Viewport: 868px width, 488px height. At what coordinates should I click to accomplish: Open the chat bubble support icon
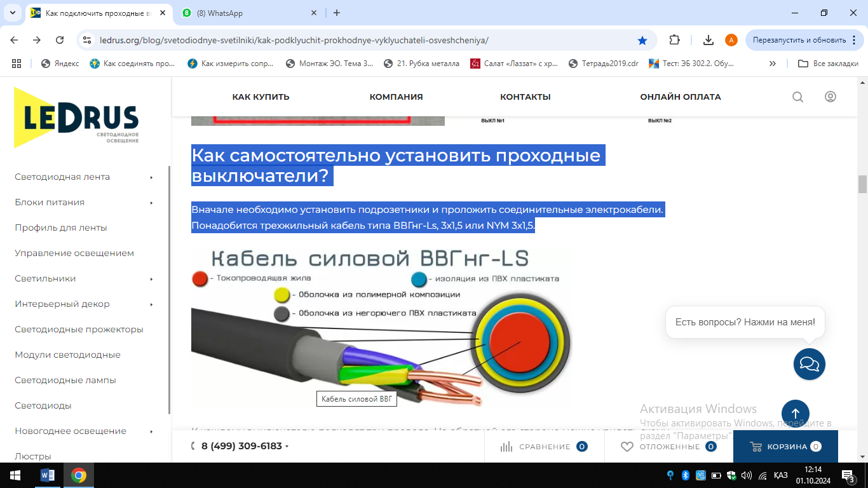coord(810,364)
